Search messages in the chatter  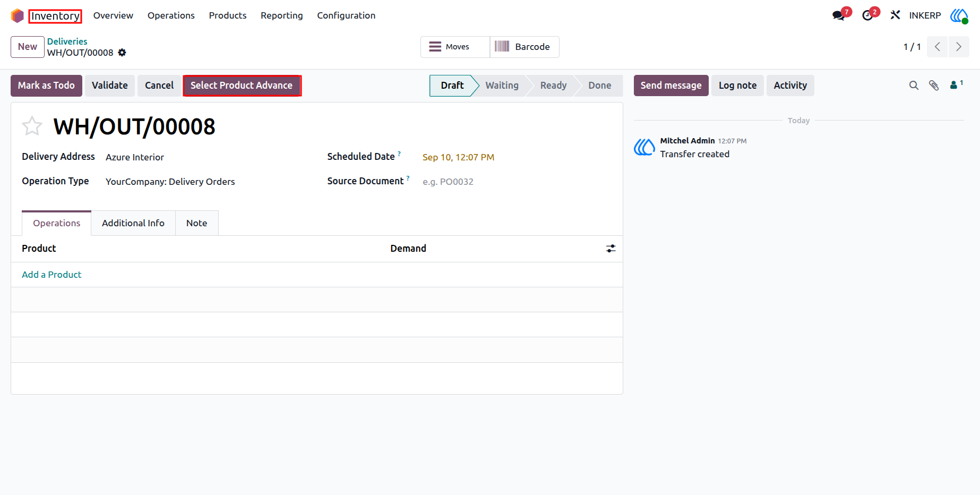point(914,86)
